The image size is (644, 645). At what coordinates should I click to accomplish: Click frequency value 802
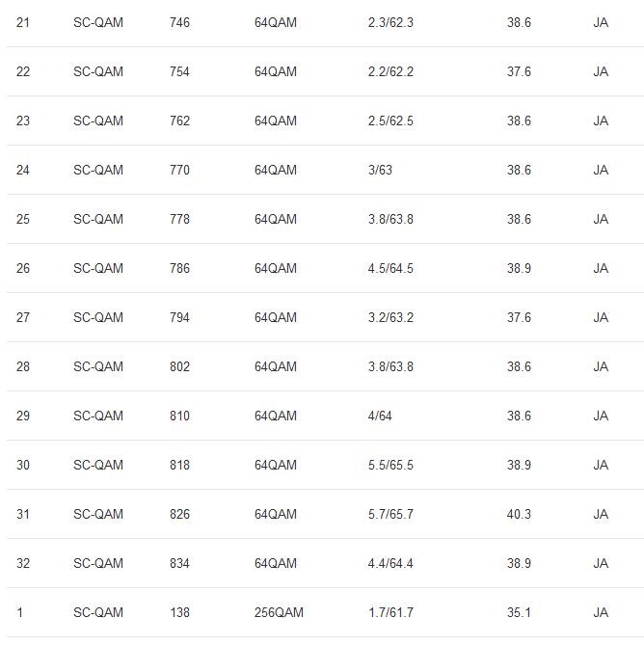[x=179, y=366]
